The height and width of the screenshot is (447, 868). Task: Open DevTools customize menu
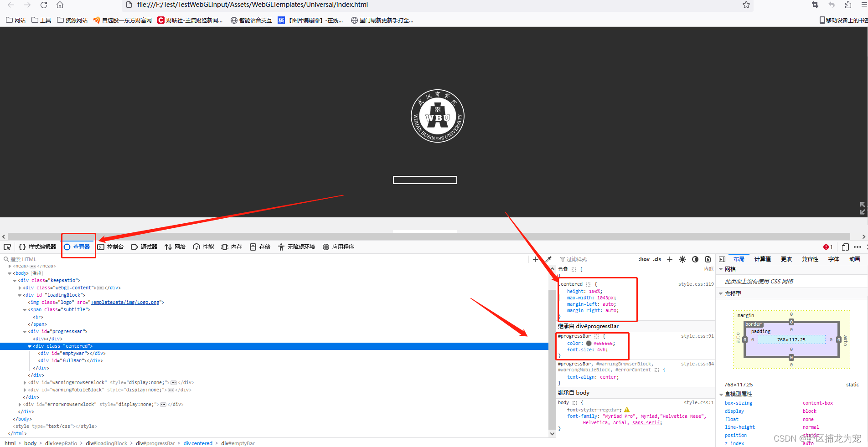click(x=857, y=247)
